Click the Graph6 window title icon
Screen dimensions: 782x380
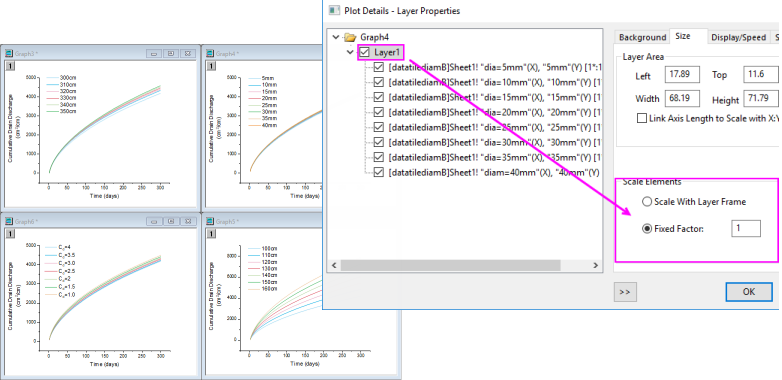(x=8, y=221)
